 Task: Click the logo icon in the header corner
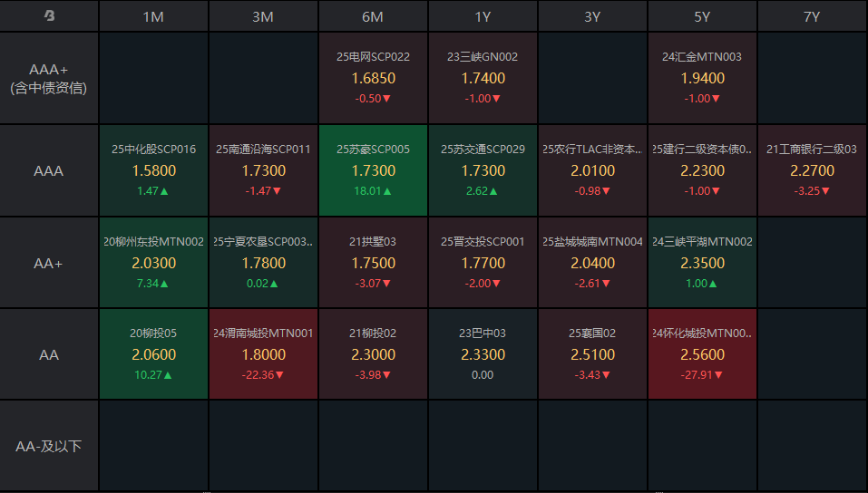click(x=49, y=16)
